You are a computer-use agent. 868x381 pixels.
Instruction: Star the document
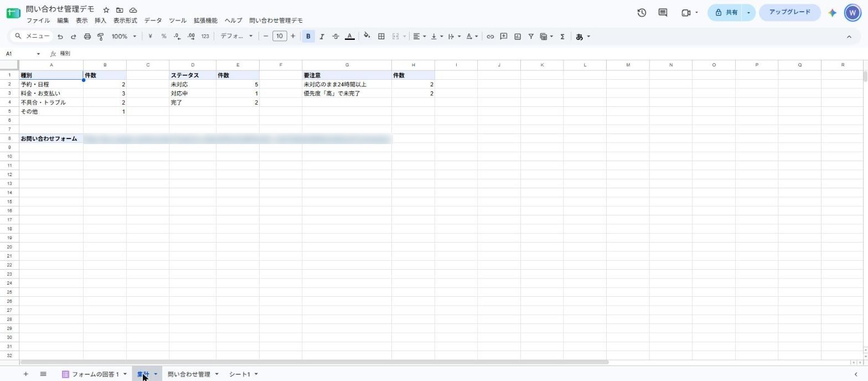[106, 10]
